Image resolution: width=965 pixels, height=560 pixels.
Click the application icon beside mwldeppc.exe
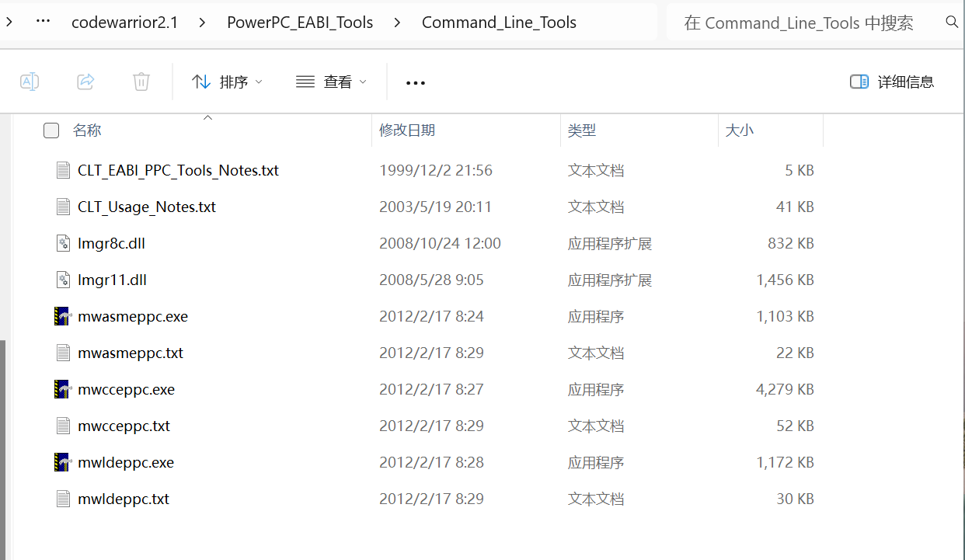click(62, 462)
